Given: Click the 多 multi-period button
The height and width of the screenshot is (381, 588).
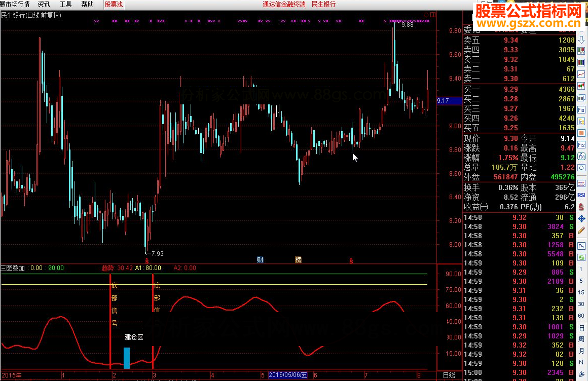Looking at the screenshot, I should point(581,374).
